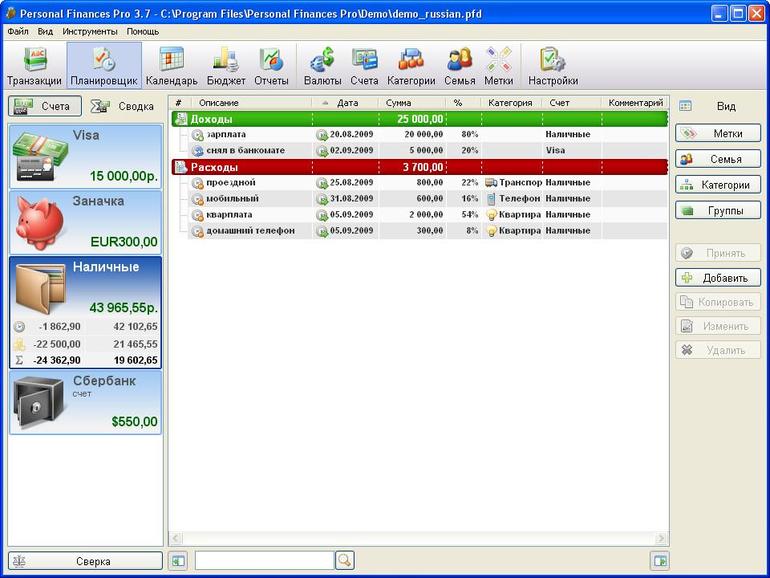Collapse the Доходы income group
Viewport: 770px width, 578px height.
click(x=181, y=119)
